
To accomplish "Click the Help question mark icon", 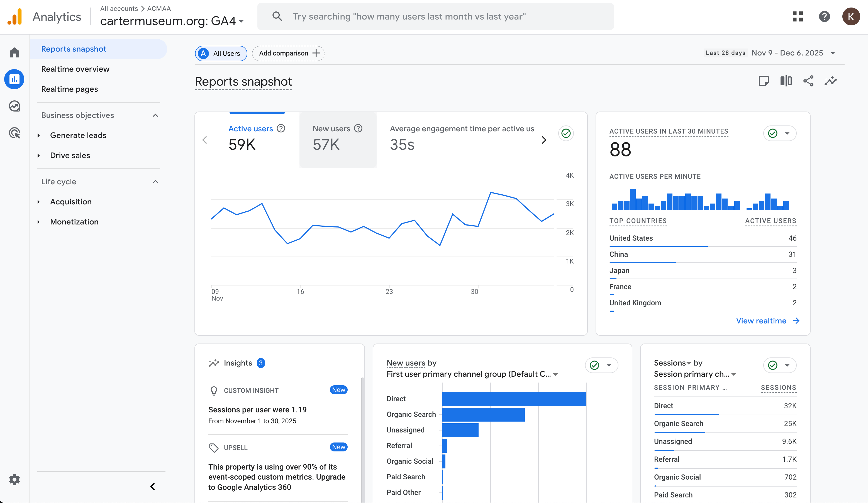I will pos(824,16).
